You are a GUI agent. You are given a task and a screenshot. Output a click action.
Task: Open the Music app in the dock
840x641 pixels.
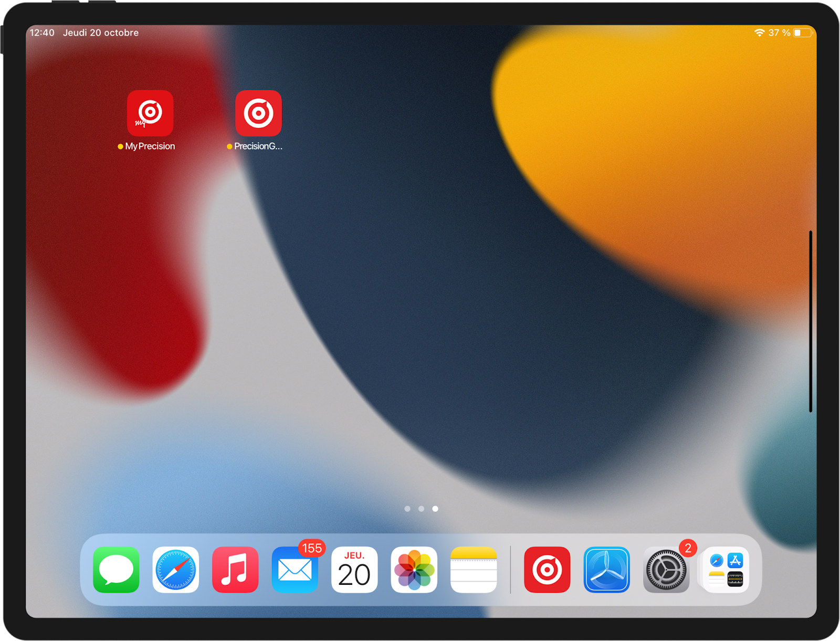point(235,570)
